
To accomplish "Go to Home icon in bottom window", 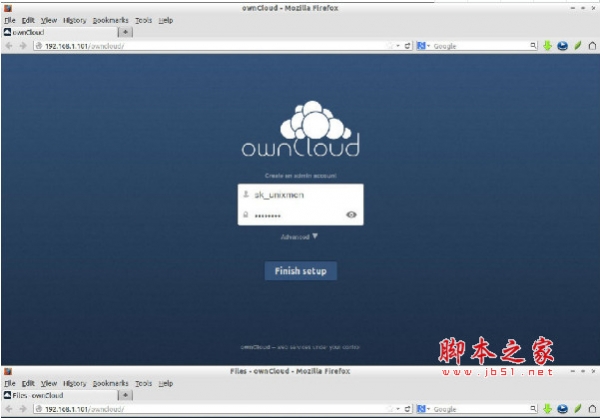I will [592, 409].
